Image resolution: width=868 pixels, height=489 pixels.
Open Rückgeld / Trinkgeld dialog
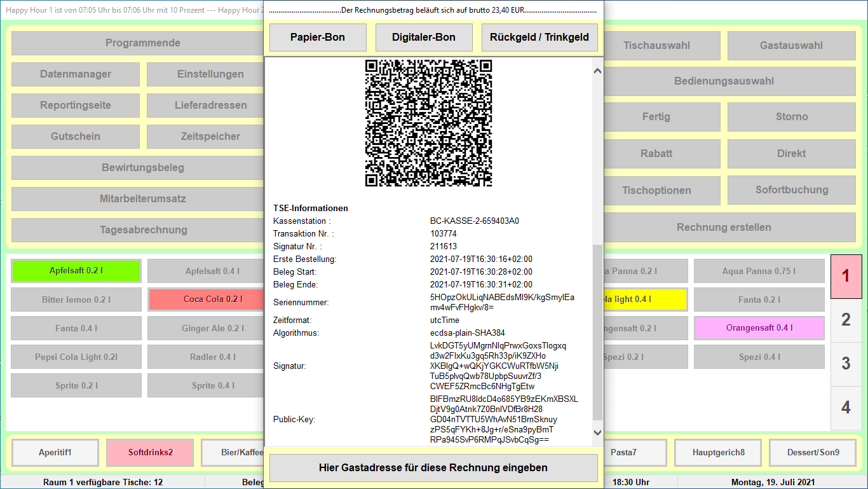click(x=539, y=38)
